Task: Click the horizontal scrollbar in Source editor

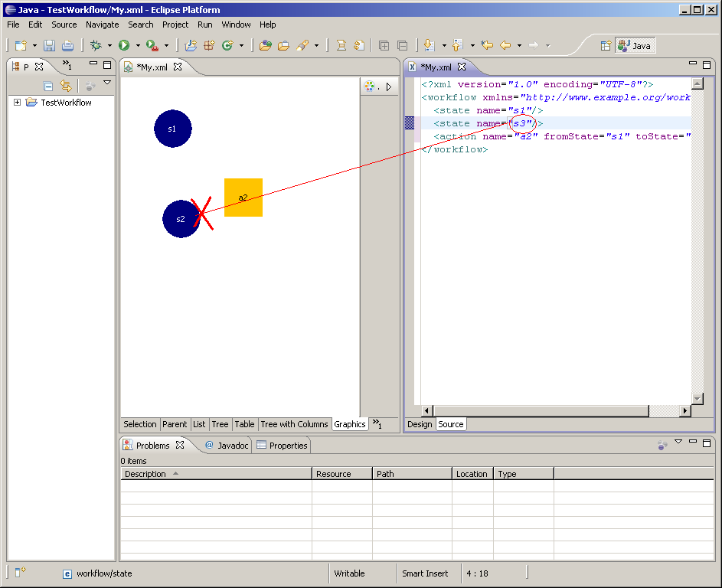Action: pos(540,411)
